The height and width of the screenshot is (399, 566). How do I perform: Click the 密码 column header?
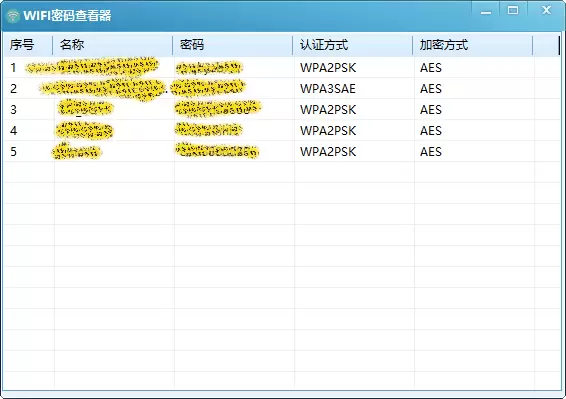pos(233,45)
